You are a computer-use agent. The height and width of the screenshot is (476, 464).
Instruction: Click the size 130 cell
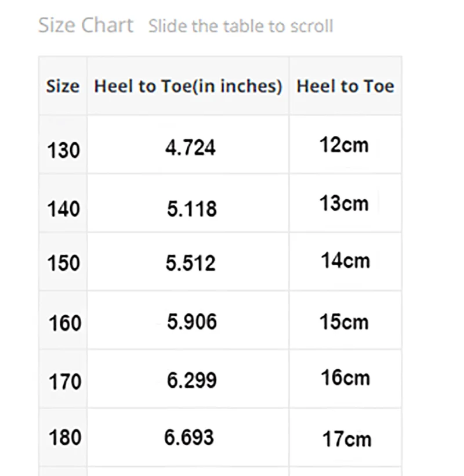point(63,150)
